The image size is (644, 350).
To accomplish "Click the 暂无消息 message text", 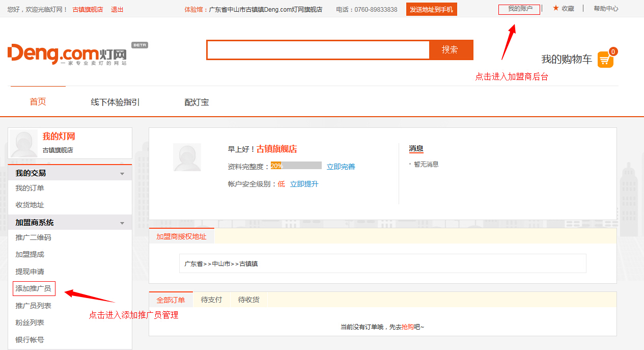I will point(426,164).
